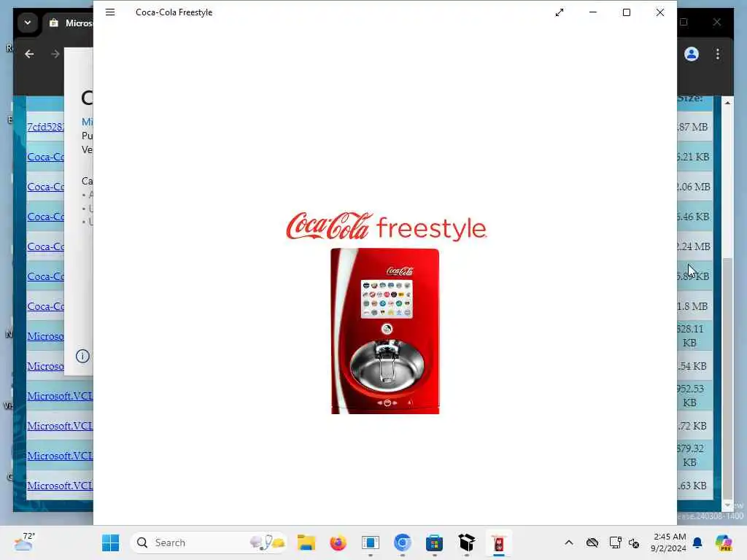The width and height of the screenshot is (747, 560).
Task: Open the Microsoft.VCL link in the 579.32 KB row
Action: point(60,456)
